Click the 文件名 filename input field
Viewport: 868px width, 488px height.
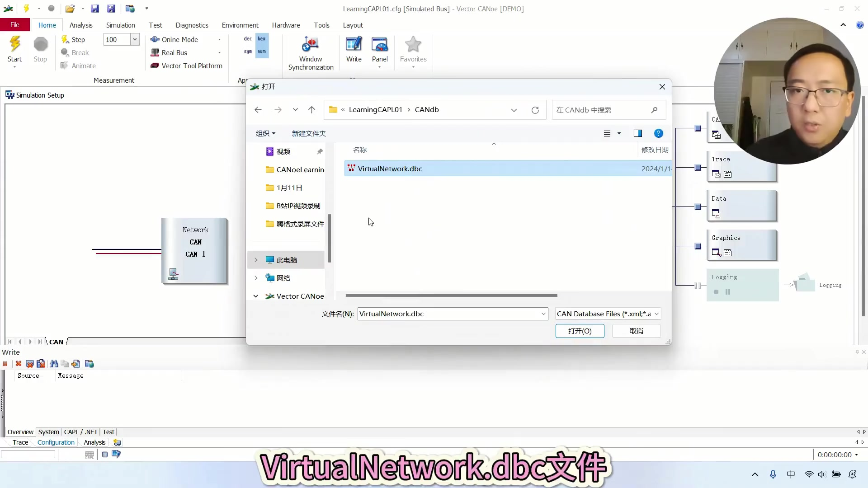[453, 314]
